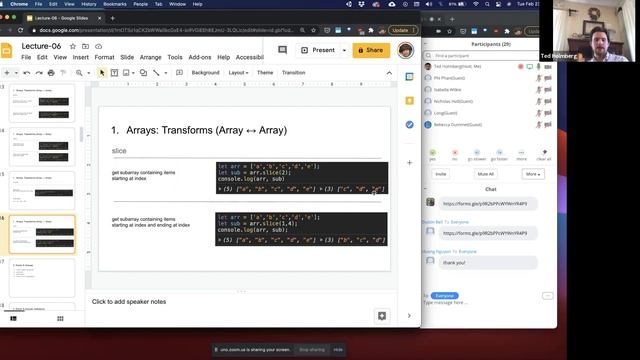Choose the Select cursor tool
Screen dimensions: 640x360
point(102,73)
